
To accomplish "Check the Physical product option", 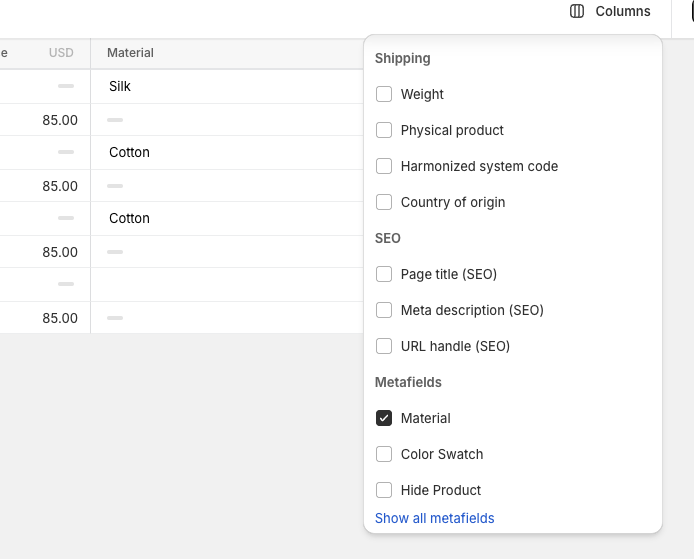I will (384, 130).
